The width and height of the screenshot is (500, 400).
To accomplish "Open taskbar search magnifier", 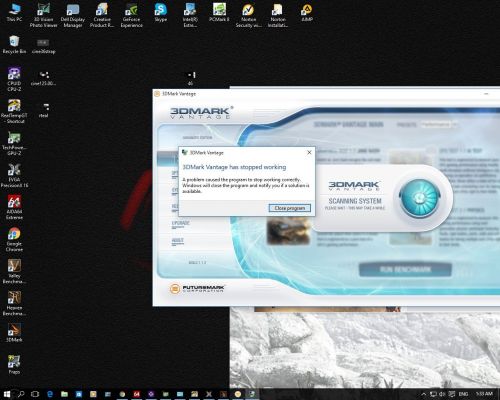I will point(21,394).
